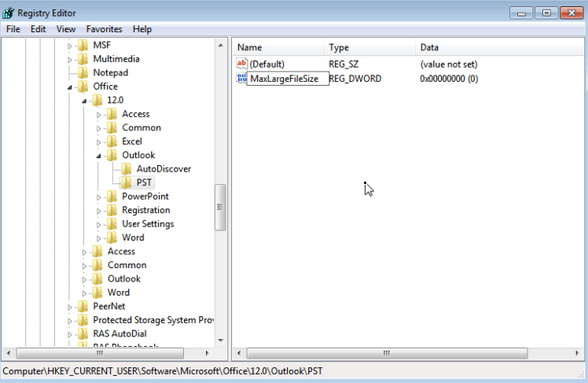Select the Common key directly under Office
Viewport: 588px width, 383px height.
[127, 265]
